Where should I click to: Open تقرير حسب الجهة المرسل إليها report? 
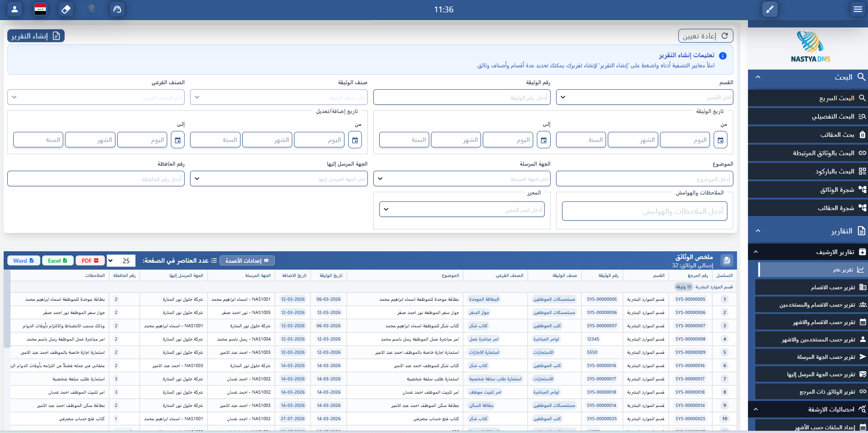(x=812, y=374)
